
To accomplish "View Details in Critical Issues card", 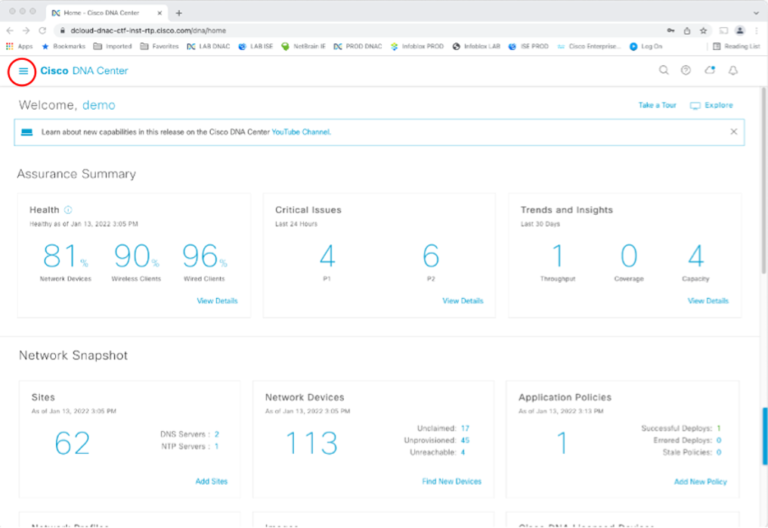I will point(463,301).
